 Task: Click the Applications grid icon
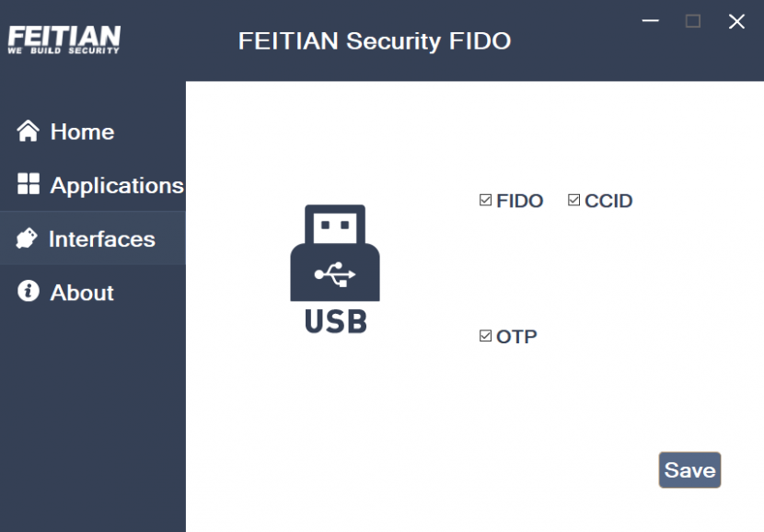pos(26,184)
